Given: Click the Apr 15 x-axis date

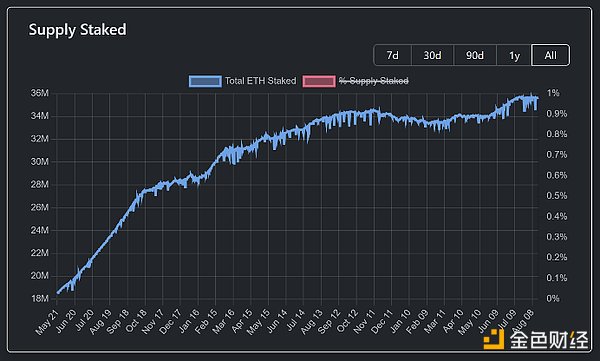Looking at the screenshot, I should pos(241,322).
